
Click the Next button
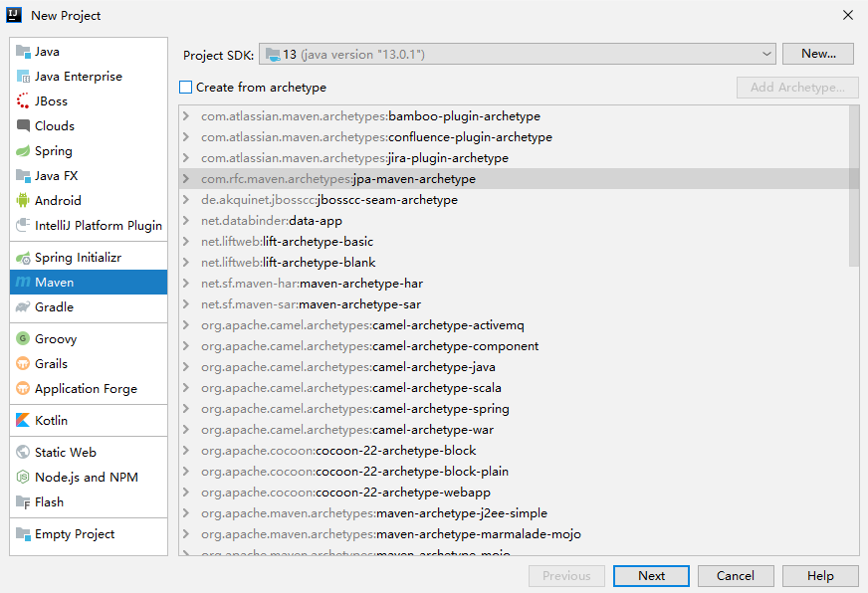pos(651,576)
